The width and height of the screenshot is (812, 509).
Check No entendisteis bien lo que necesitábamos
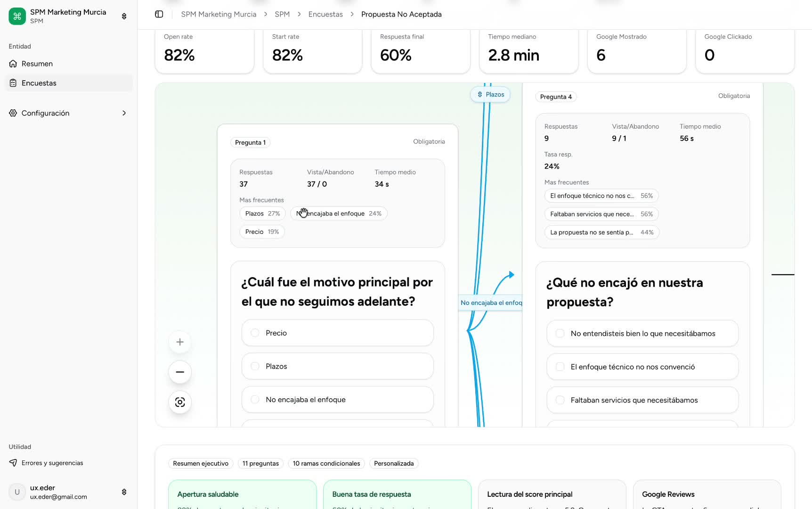(x=560, y=333)
